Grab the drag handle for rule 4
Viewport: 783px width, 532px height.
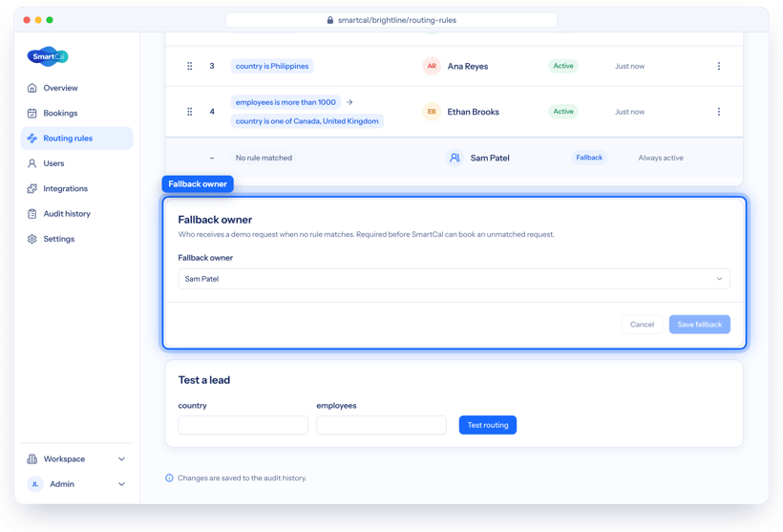tap(190, 112)
